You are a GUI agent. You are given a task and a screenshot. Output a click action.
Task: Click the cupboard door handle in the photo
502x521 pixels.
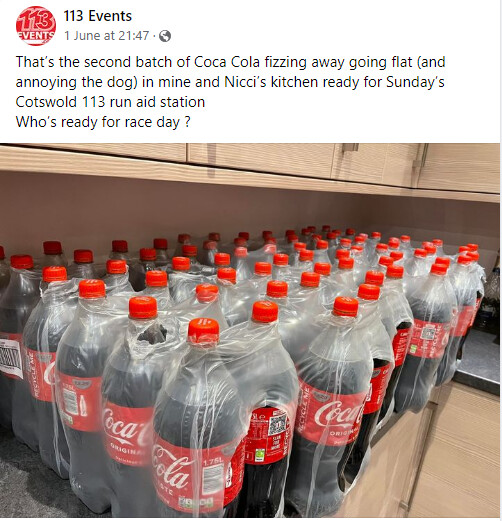tap(350, 148)
